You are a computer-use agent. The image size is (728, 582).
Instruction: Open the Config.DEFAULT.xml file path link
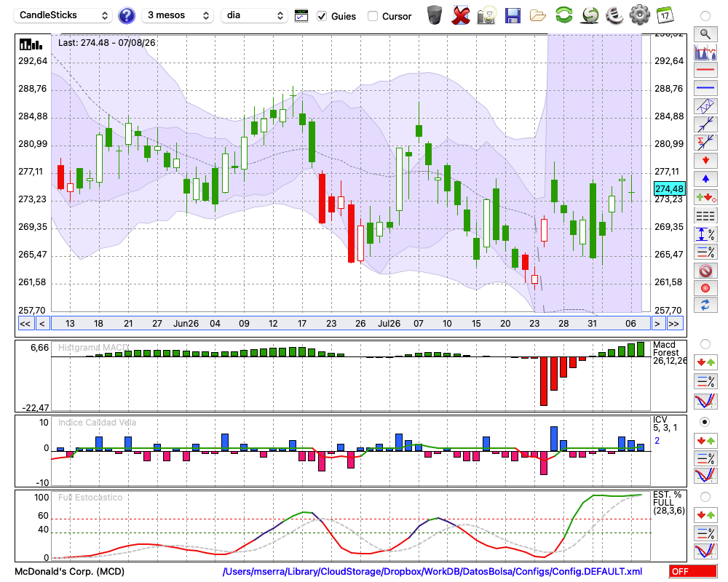coord(432,571)
